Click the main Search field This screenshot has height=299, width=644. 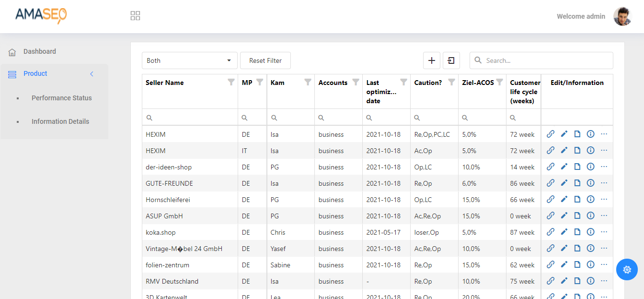click(x=541, y=60)
